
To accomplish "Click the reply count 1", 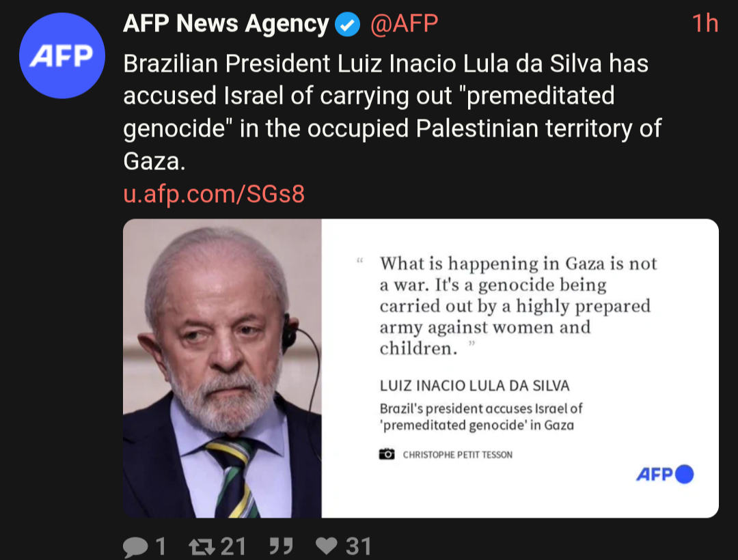I will click(161, 547).
